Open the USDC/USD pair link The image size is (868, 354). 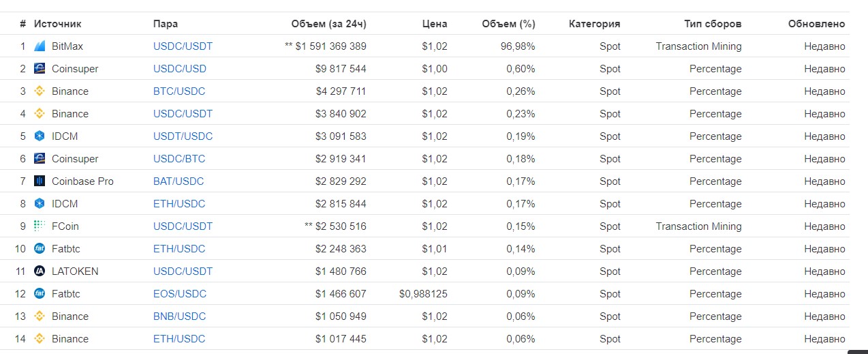pyautogui.click(x=180, y=69)
